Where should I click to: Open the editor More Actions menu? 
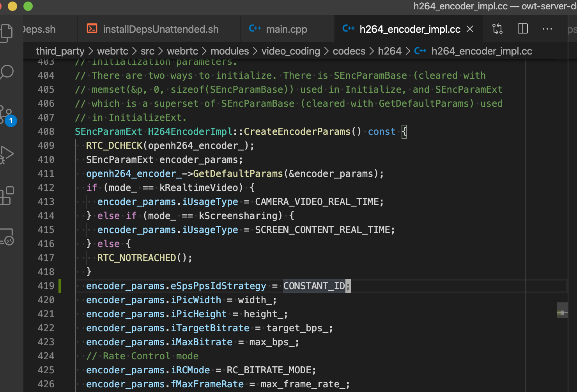pyautogui.click(x=547, y=29)
